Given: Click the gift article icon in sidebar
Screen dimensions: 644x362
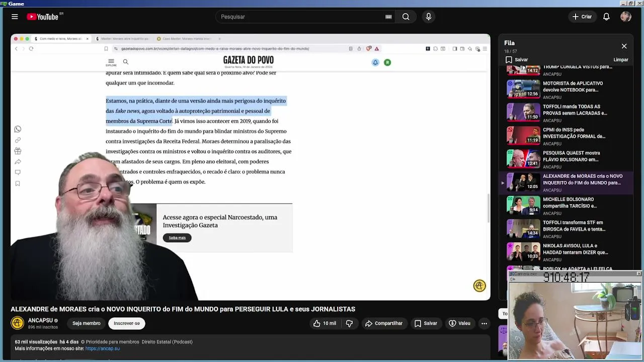Looking at the screenshot, I should click(18, 151).
